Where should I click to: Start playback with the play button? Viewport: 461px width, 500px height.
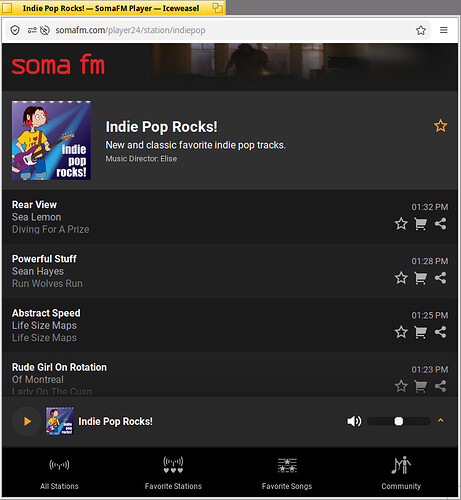tap(27, 421)
